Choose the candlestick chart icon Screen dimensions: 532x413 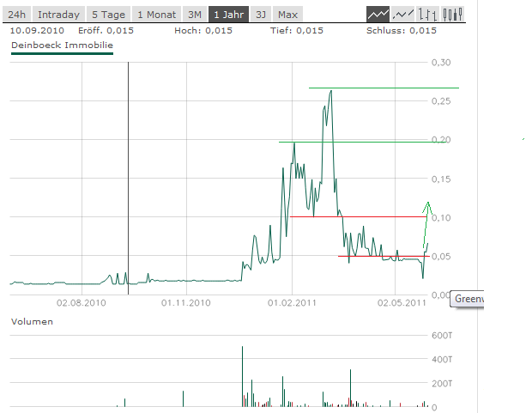(452, 15)
